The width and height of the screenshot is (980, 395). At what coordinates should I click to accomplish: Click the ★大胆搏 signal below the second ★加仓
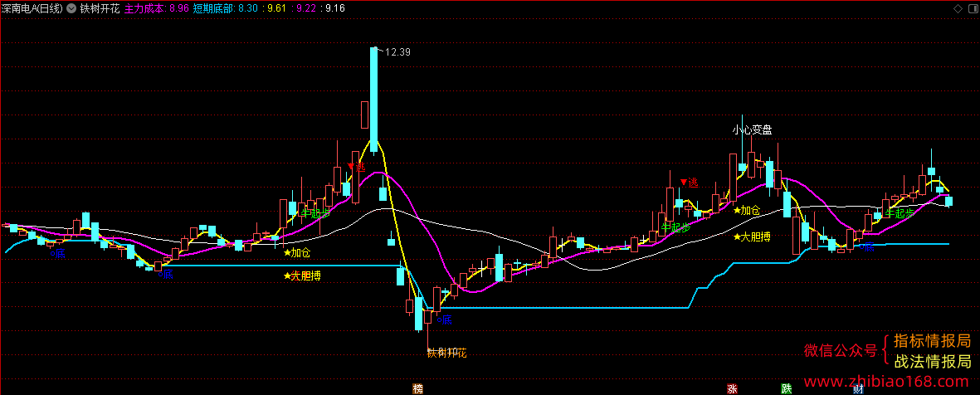coord(752,237)
